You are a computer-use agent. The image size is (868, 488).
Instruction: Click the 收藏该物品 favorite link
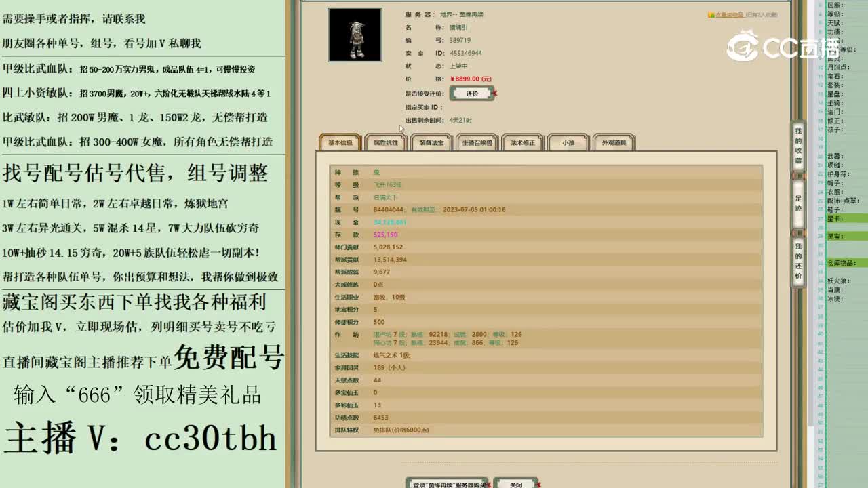[728, 14]
